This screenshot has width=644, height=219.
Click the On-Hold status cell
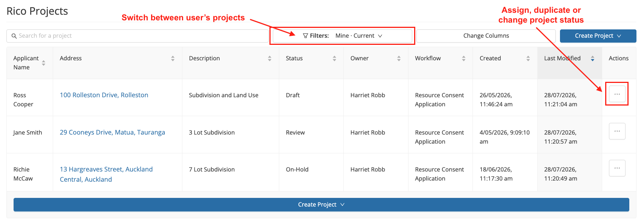(297, 170)
